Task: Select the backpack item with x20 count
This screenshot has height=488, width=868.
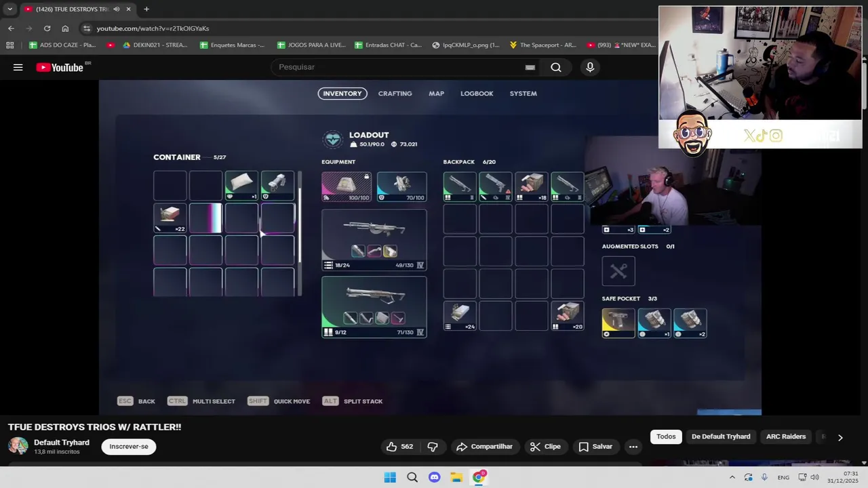Action: click(x=568, y=316)
